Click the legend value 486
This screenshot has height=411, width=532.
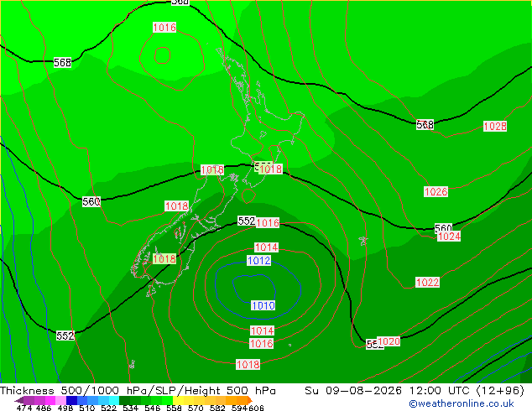click(x=44, y=408)
